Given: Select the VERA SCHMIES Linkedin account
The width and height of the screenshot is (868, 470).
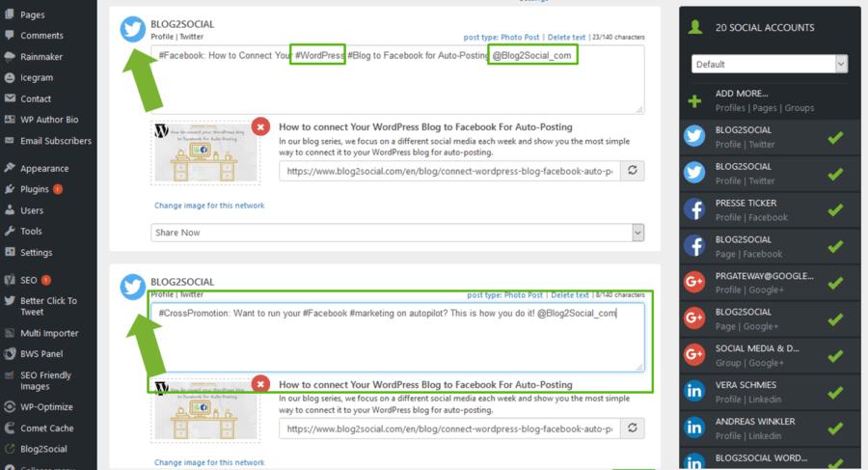Looking at the screenshot, I should pos(770,392).
